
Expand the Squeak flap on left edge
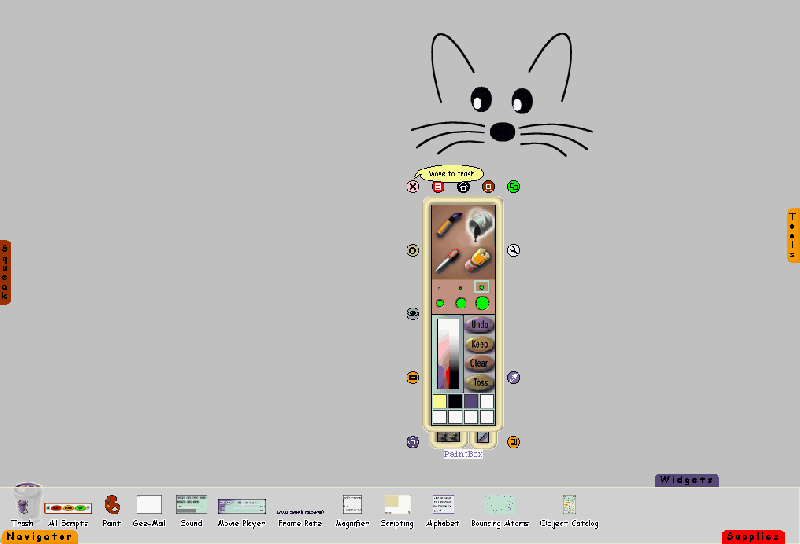pos(5,272)
